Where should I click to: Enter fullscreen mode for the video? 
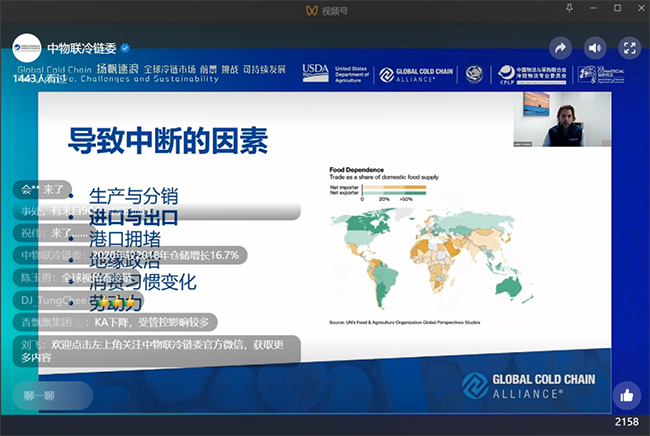coord(629,47)
